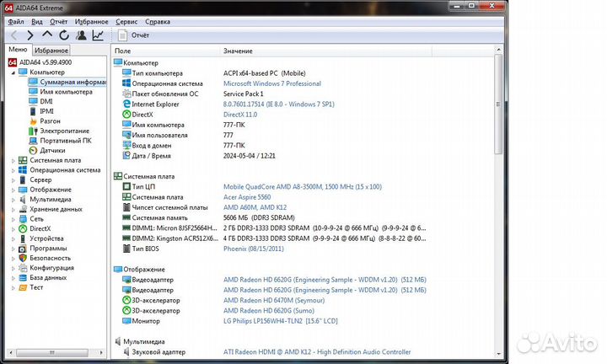Click the Internet Explorer icon in the report
Image resolution: width=607 pixels, height=364 pixels.
tap(126, 104)
